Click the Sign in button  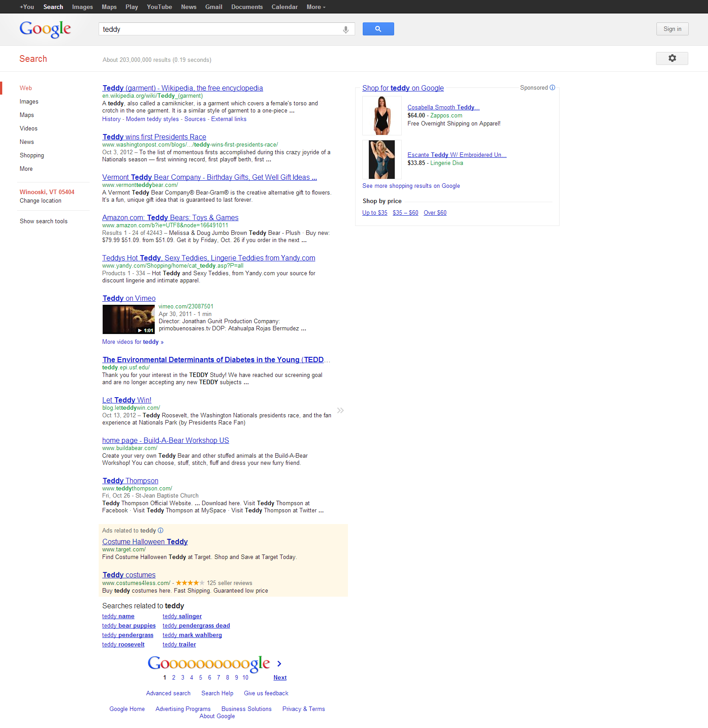click(x=672, y=29)
